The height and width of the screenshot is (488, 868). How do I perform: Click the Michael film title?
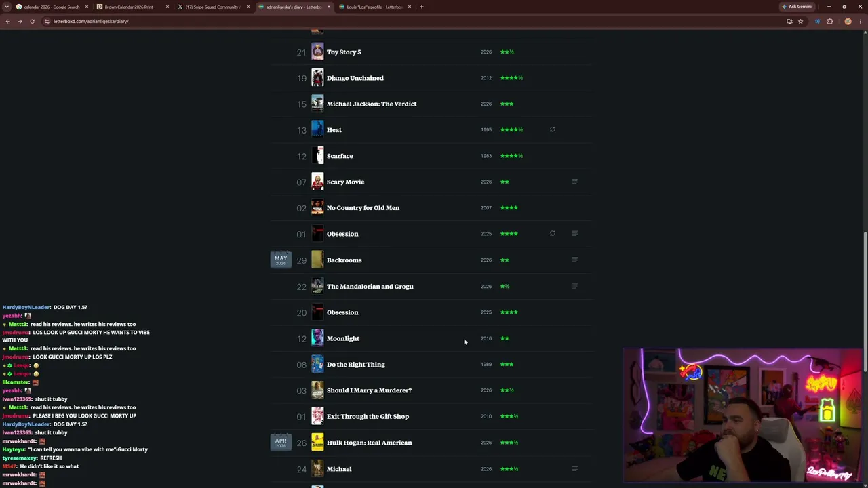[x=339, y=469]
